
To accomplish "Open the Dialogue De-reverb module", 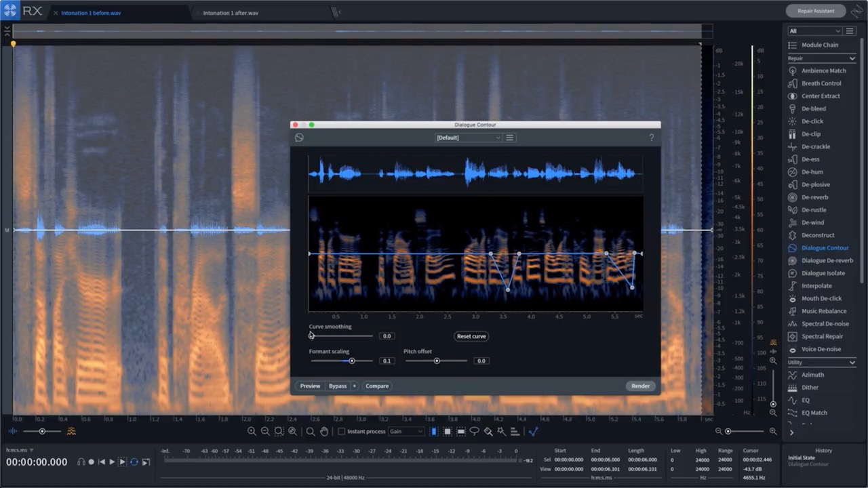I will [827, 260].
